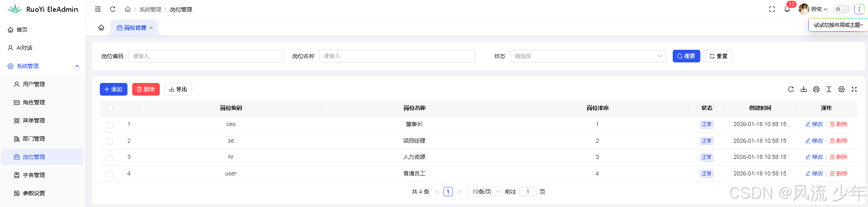Print the table via printer icon
868x207 pixels.
point(816,89)
